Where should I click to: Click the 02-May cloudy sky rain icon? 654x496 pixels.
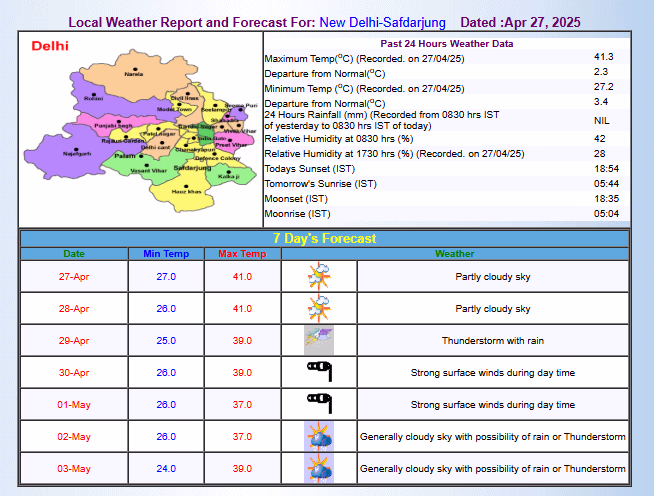coord(319,436)
